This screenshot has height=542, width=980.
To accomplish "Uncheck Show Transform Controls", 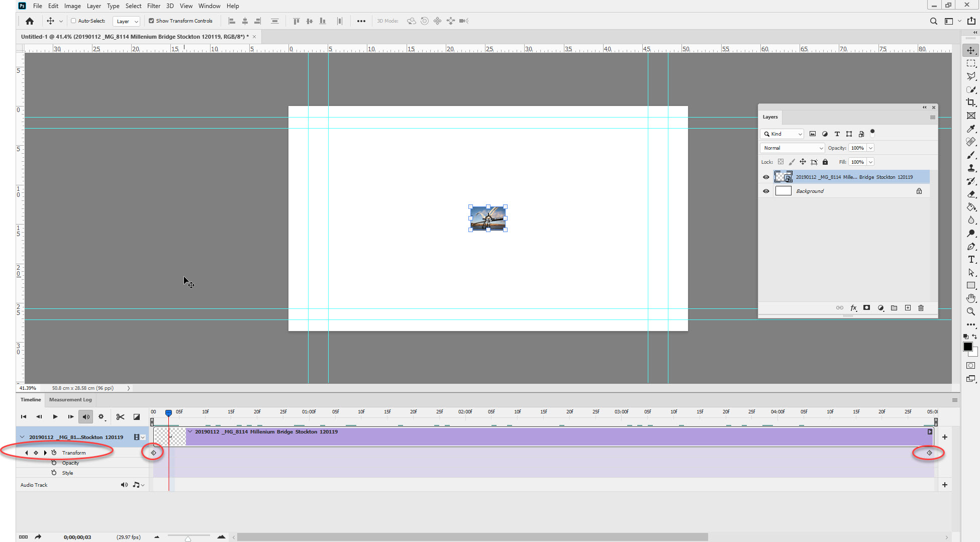I will [x=151, y=21].
